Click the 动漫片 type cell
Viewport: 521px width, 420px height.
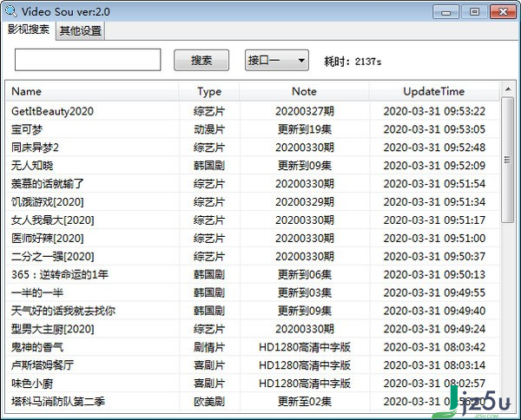pos(209,129)
